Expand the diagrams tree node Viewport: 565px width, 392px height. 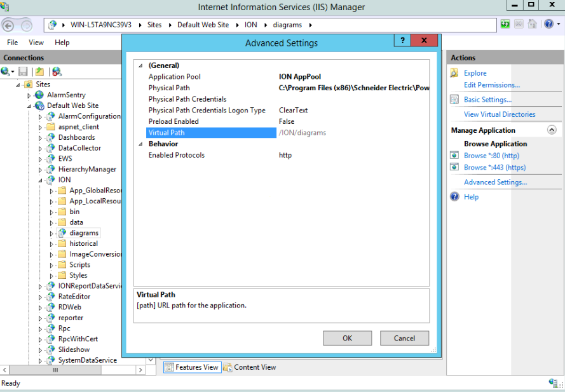(51, 233)
